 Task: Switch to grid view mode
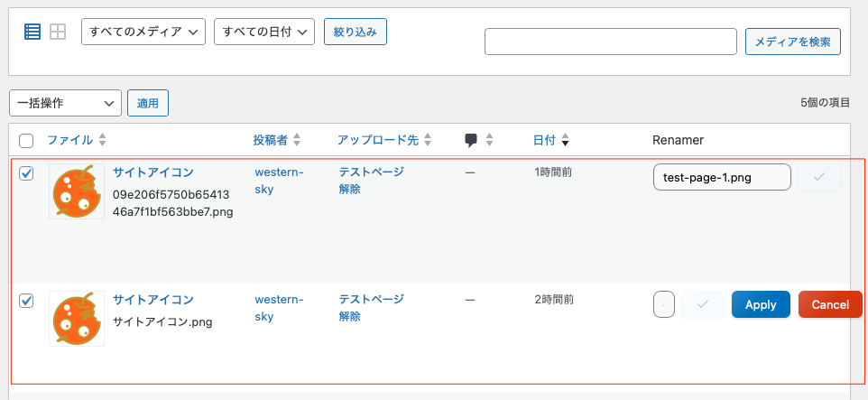tap(58, 32)
